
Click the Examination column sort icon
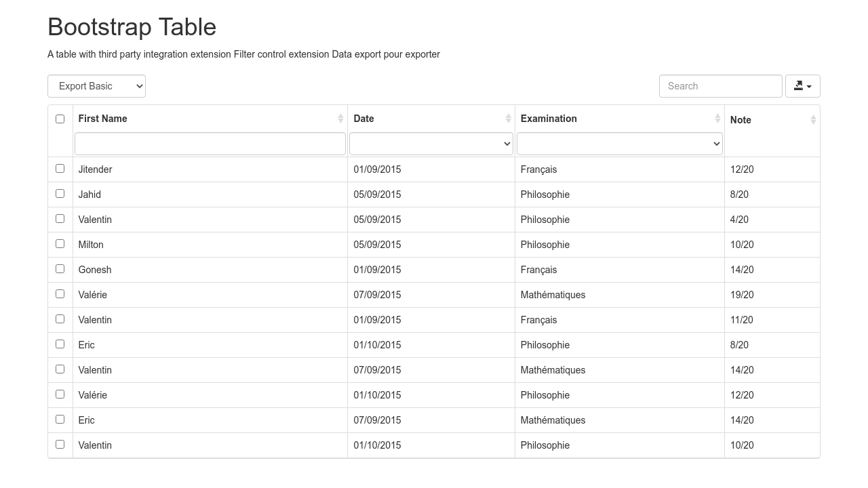click(717, 119)
